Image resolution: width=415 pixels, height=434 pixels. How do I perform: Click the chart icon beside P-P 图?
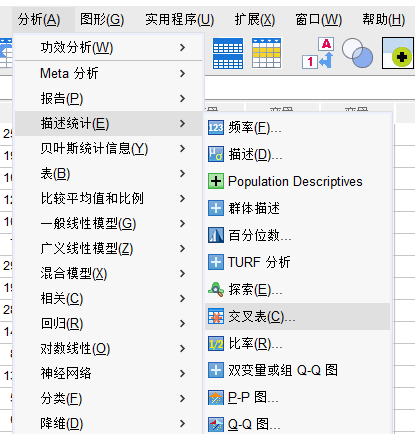216,397
